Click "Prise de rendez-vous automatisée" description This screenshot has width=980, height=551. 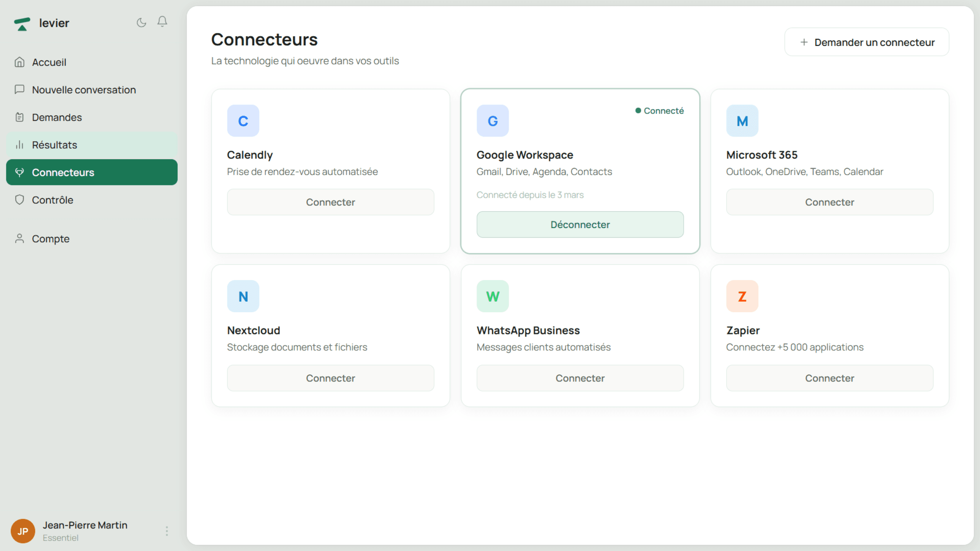(302, 172)
